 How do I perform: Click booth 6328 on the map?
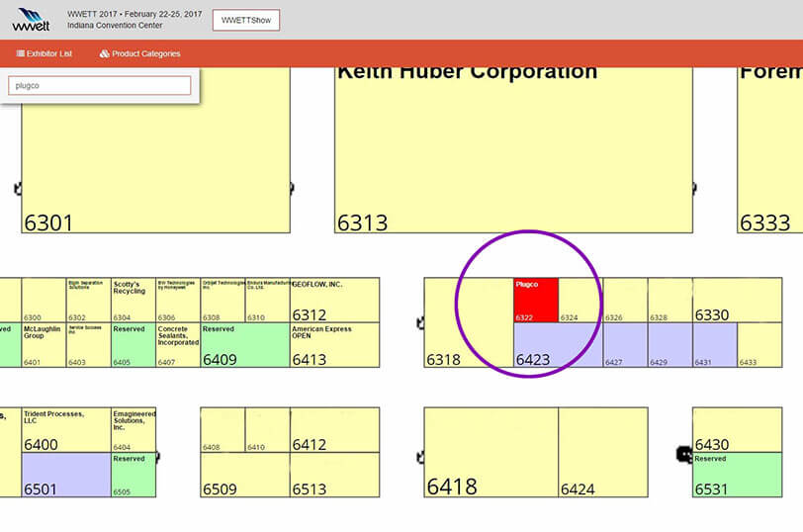(x=669, y=300)
